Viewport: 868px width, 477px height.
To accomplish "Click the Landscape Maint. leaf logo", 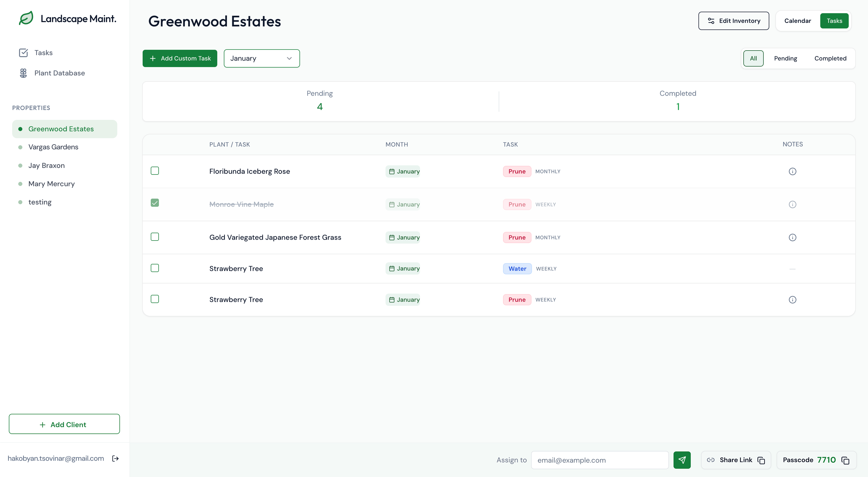I will pos(26,18).
